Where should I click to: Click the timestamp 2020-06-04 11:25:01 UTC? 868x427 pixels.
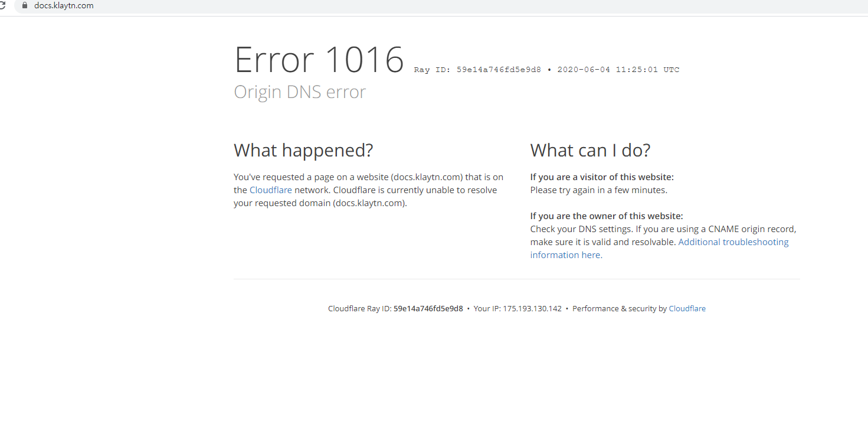[x=618, y=70]
